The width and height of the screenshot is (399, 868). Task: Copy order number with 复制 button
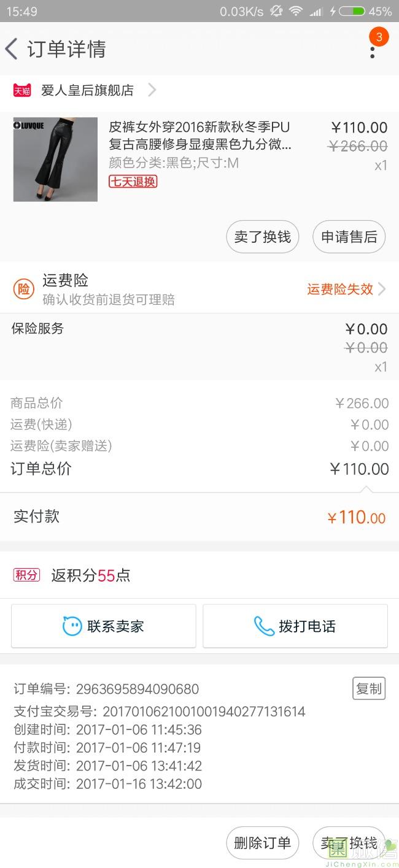[368, 689]
